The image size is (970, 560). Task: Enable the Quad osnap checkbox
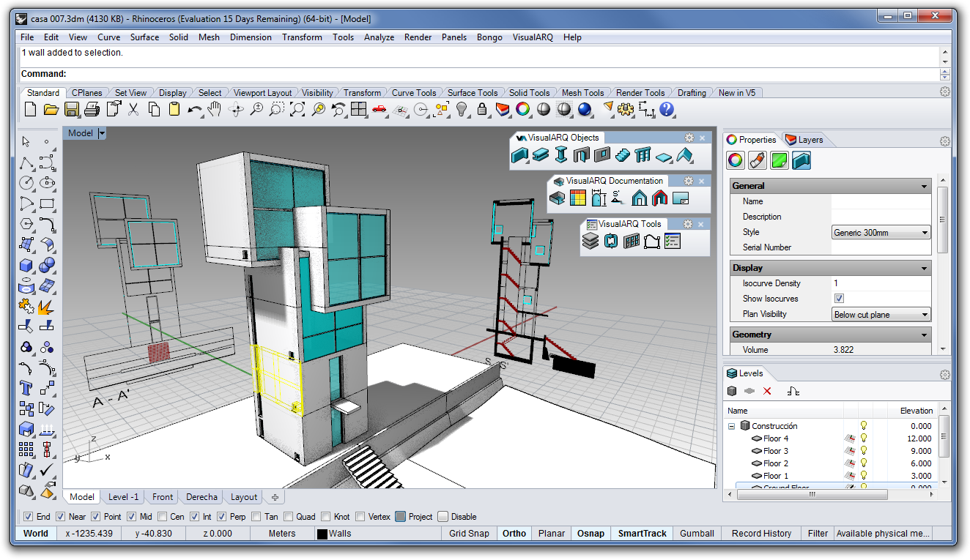288,517
